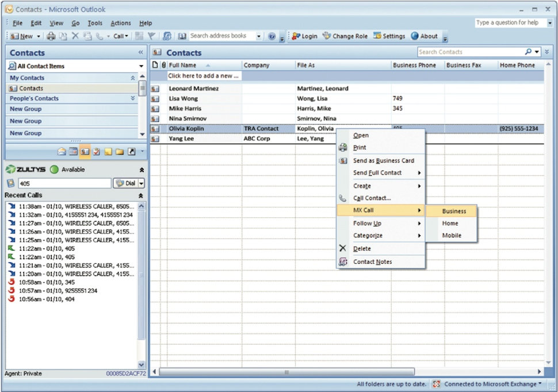558x392 pixels.
Task: Click the Change Role button
Action: [x=345, y=36]
